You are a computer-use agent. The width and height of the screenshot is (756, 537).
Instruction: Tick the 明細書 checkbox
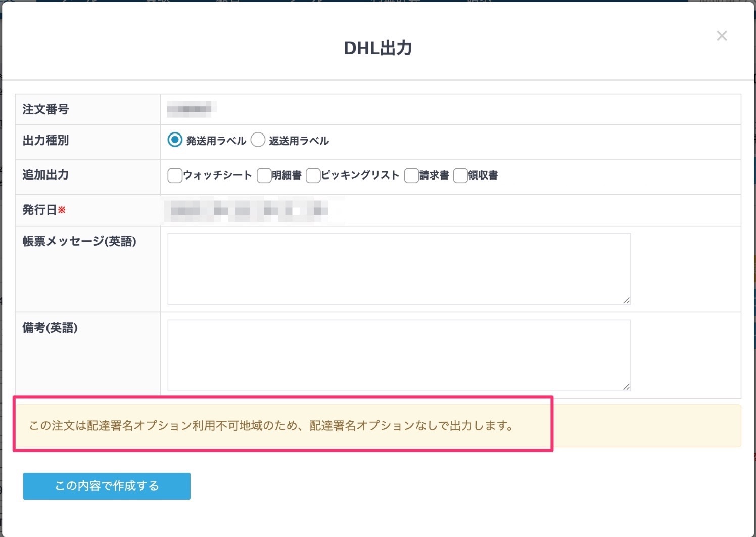click(x=264, y=175)
